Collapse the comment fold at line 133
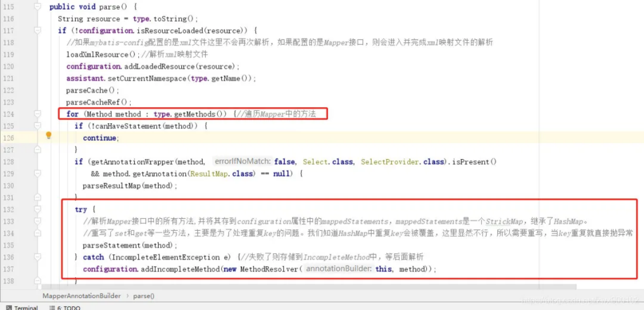Screen dimensions: 644x310 [x=37, y=221]
